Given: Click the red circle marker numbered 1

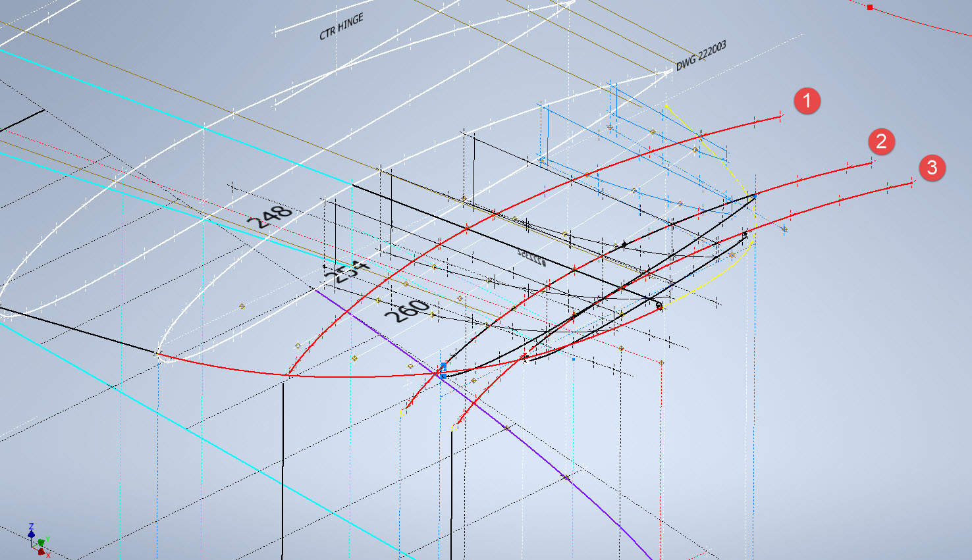Looking at the screenshot, I should tap(807, 101).
